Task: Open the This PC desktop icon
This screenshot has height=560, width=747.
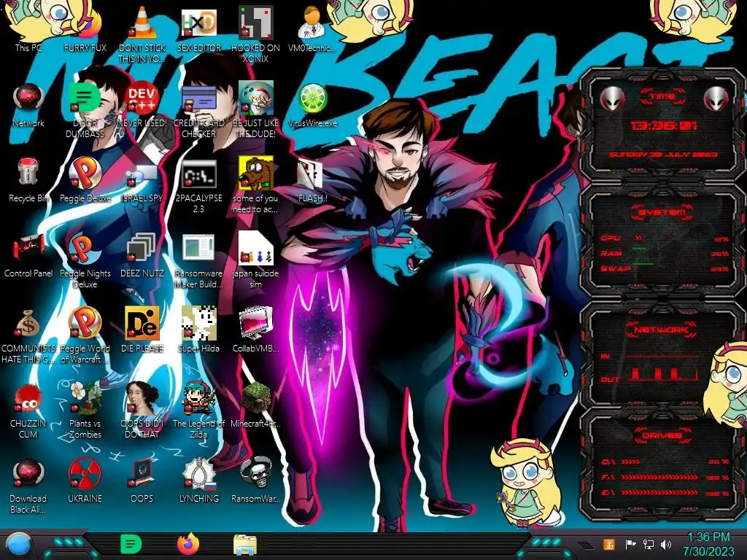Action: (x=28, y=28)
